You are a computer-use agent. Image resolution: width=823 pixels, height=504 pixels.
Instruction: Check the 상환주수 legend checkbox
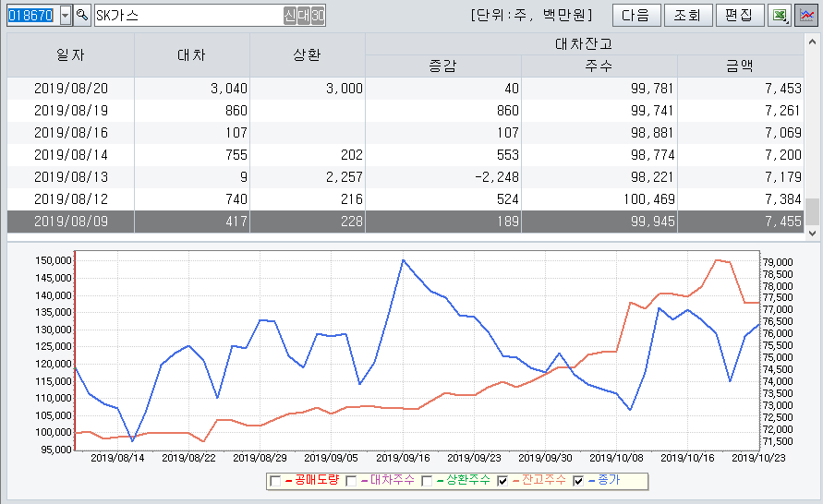pos(427,481)
